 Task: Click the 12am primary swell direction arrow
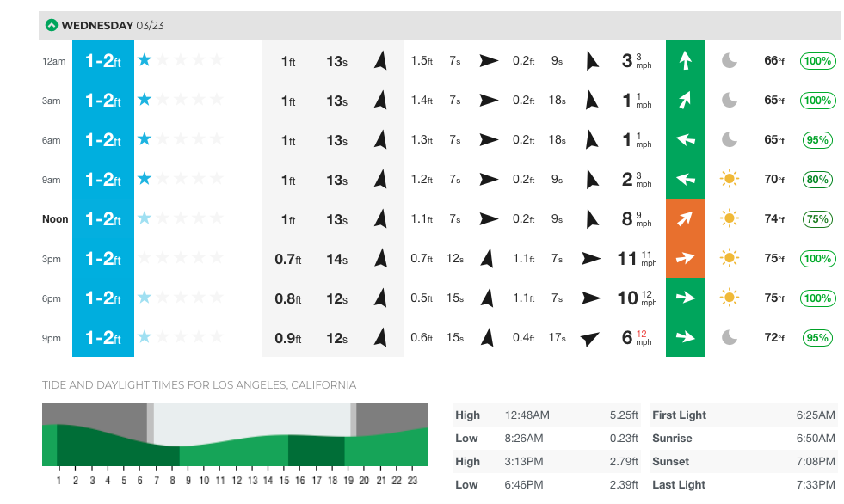coord(380,61)
